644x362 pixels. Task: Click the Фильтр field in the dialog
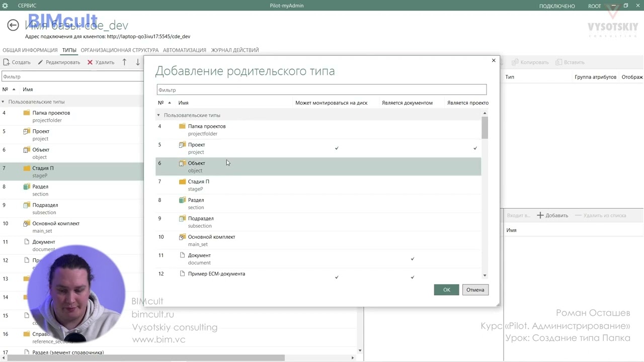coord(321,90)
